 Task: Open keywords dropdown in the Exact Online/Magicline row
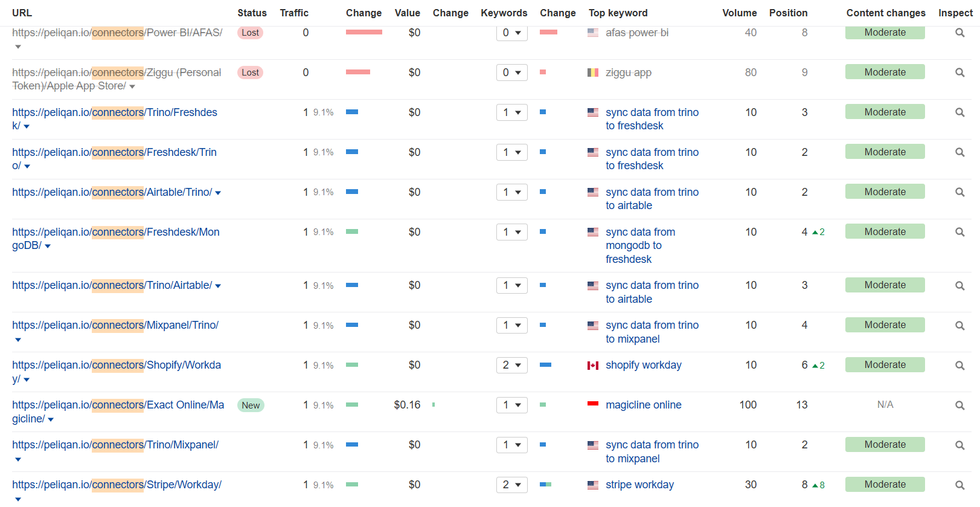[x=512, y=405]
